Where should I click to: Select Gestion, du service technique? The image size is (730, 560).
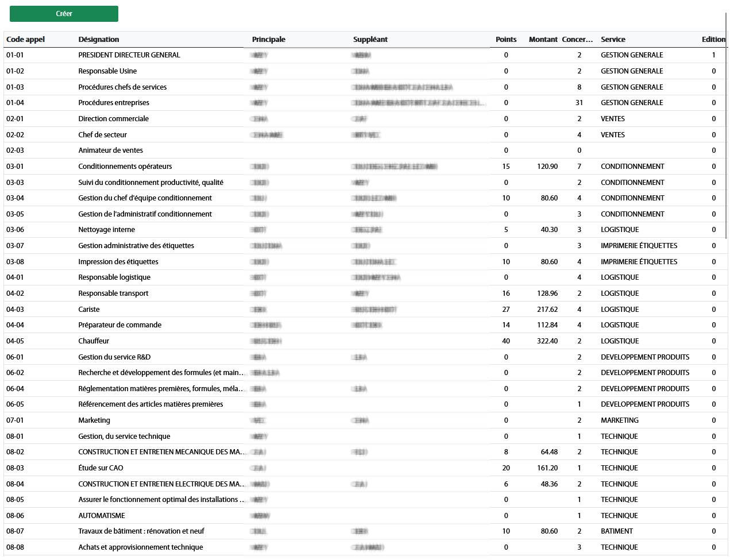(365, 437)
